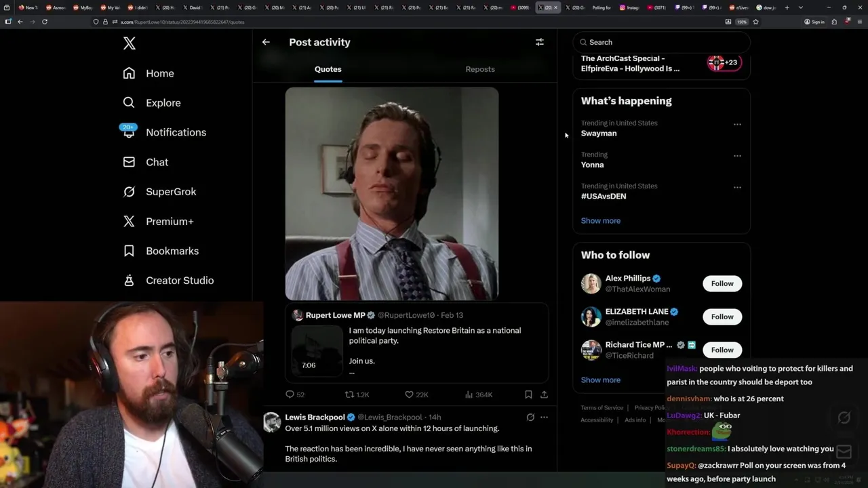868x488 pixels.
Task: Open Bookmarks from the sidebar
Action: (x=161, y=251)
